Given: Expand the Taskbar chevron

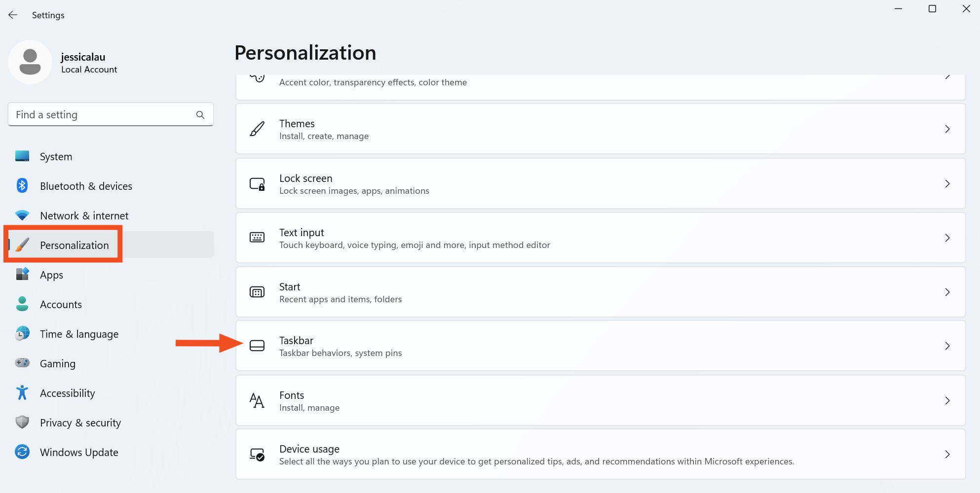Looking at the screenshot, I should click(947, 346).
